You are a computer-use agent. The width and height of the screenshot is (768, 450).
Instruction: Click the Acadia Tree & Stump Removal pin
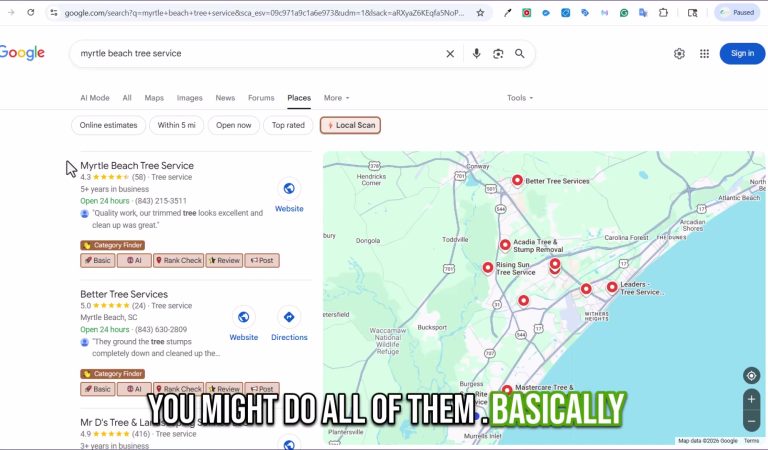(x=505, y=245)
